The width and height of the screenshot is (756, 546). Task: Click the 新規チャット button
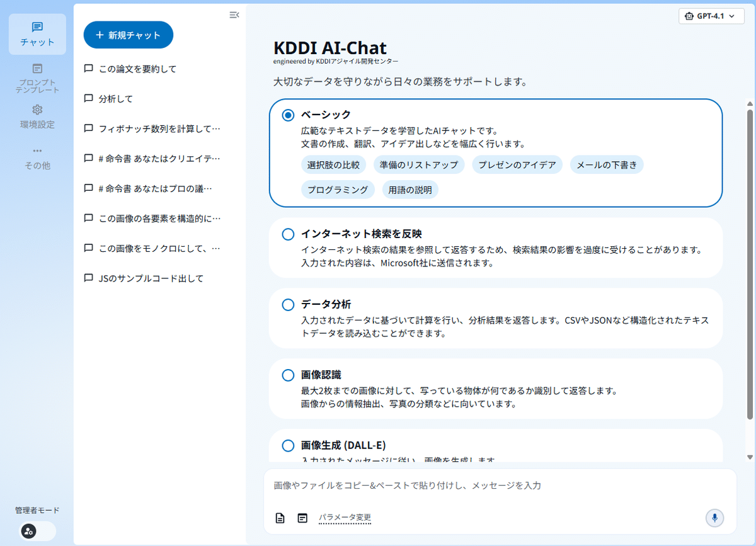point(128,35)
